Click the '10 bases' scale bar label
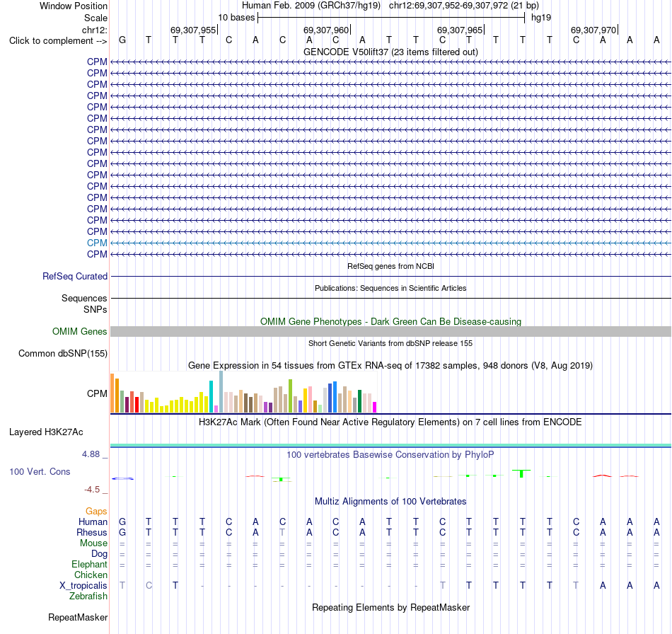672x634 pixels. (x=236, y=18)
